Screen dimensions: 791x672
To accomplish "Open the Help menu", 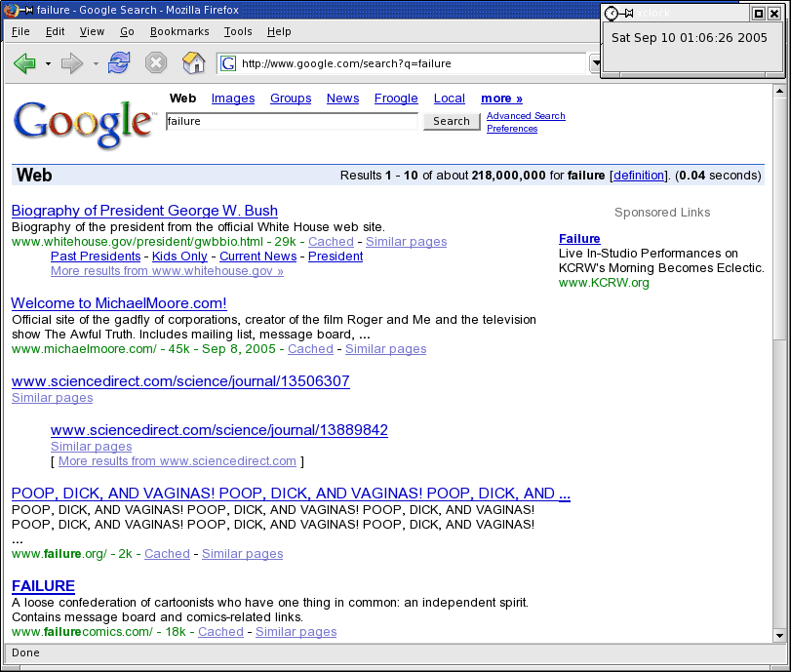I will tap(279, 31).
